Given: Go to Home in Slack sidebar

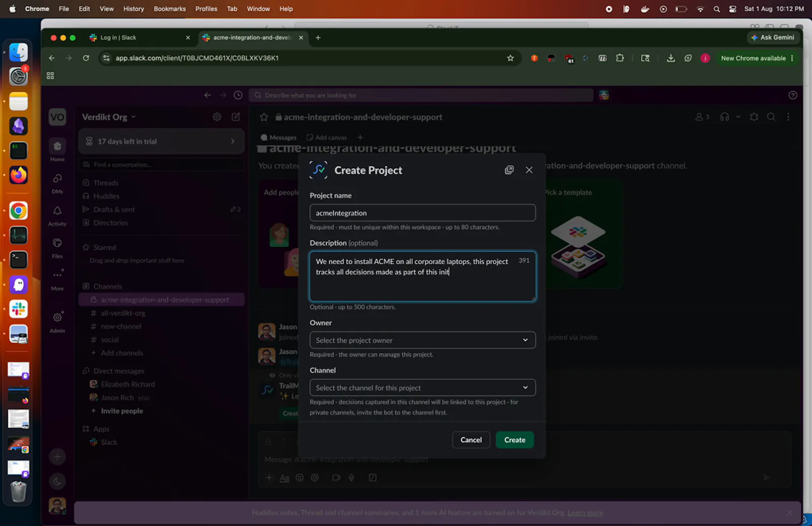Looking at the screenshot, I should [x=57, y=150].
